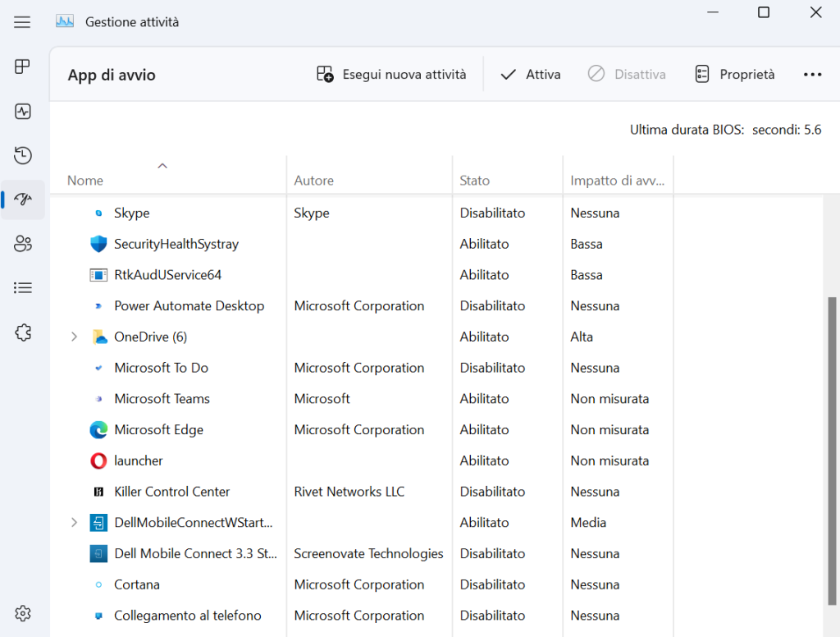
Task: Click the Microsoft To Do icon
Action: tap(98, 368)
